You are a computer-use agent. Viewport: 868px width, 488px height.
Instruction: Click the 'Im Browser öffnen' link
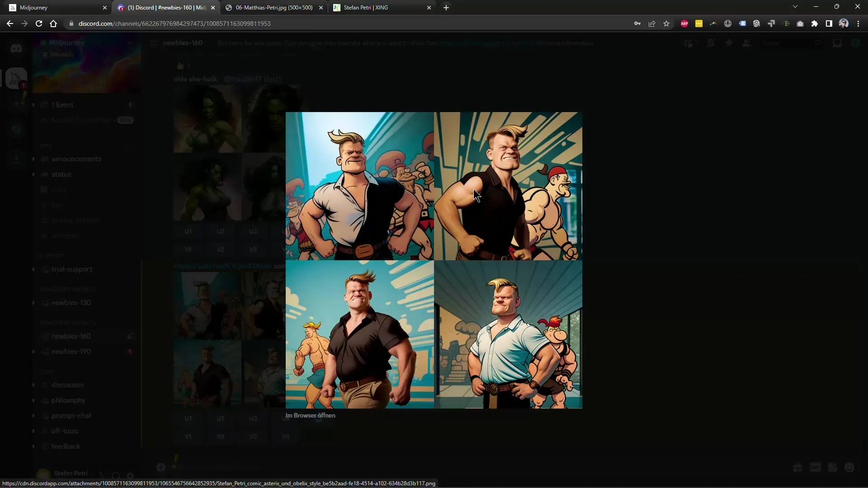click(310, 416)
